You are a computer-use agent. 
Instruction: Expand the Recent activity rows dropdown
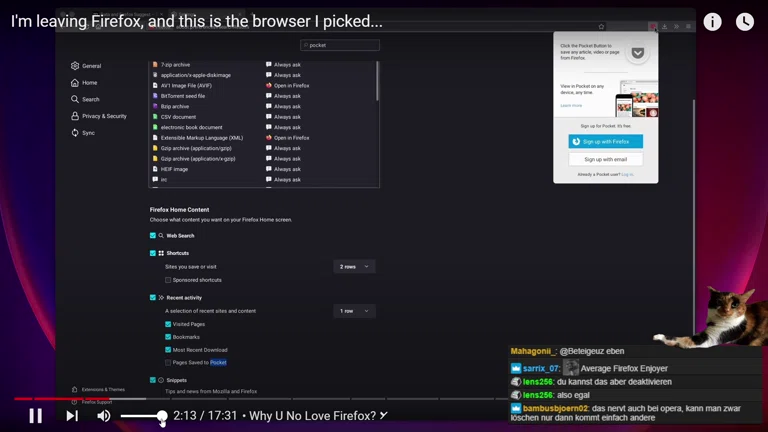354,311
